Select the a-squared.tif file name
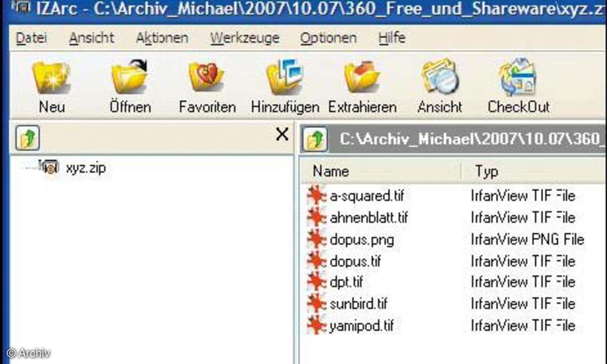Screen dimensions: 607x364 (x=367, y=196)
